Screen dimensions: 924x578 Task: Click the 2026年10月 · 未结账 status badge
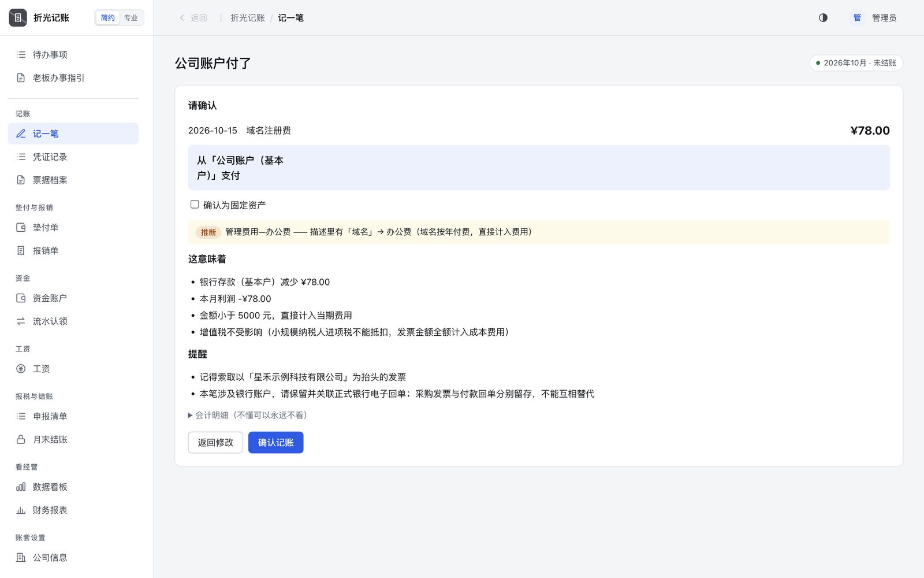click(x=856, y=63)
